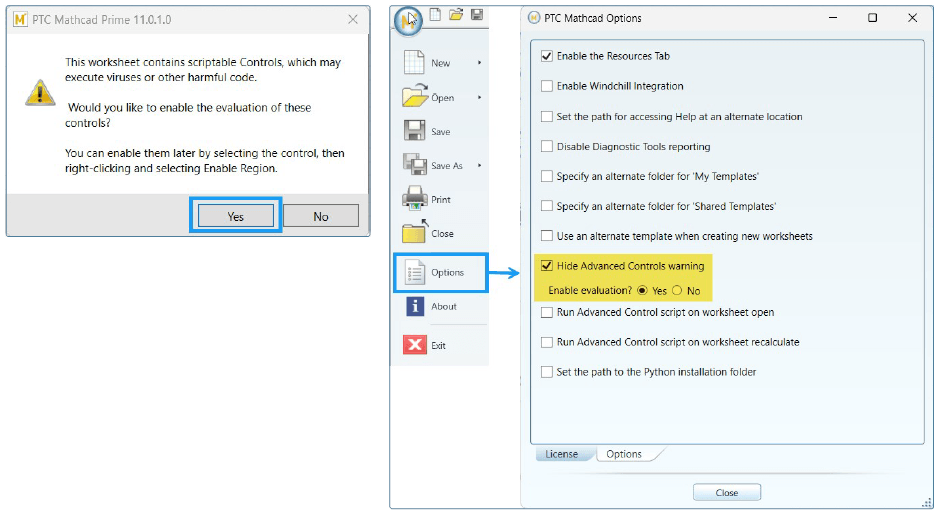Check Set the path to Python installation folder
Viewport: 938px width, 514px height.
click(546, 372)
